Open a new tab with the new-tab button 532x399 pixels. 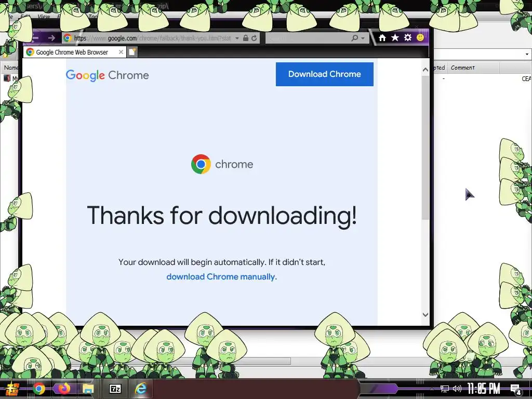coord(132,52)
